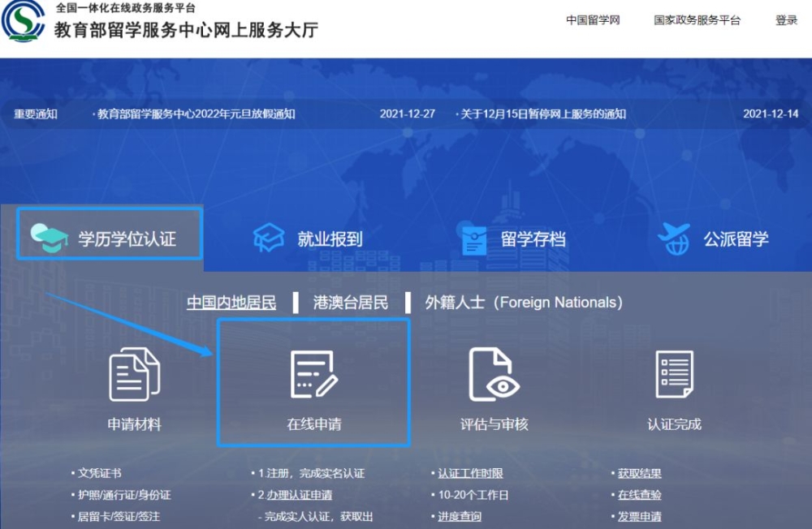Click the 评估与审核 label
The width and height of the screenshot is (812, 529).
[494, 424]
